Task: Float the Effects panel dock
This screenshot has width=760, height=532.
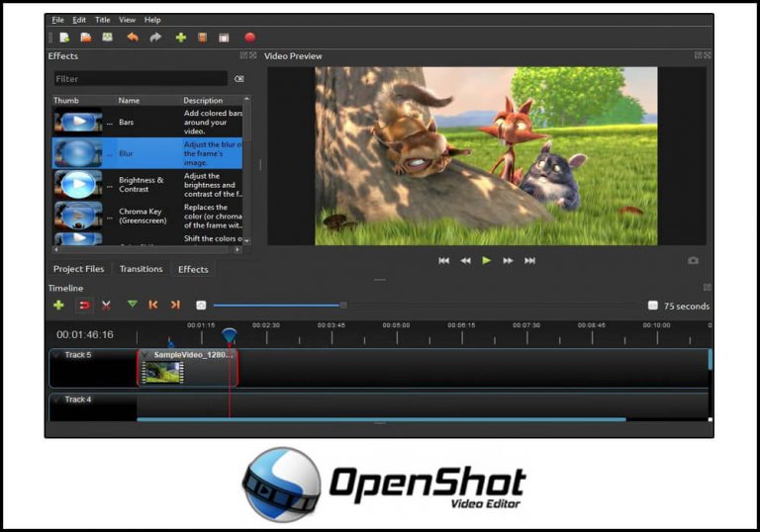Action: pos(243,55)
